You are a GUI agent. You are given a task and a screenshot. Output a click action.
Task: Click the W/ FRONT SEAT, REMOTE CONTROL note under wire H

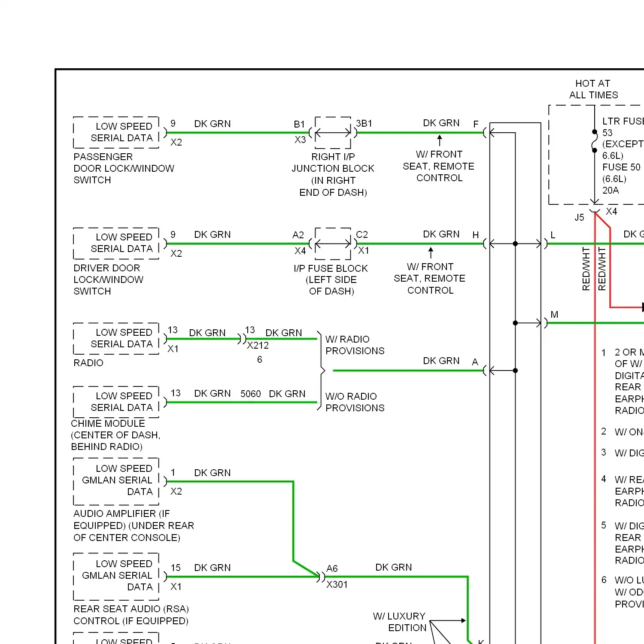[x=430, y=279]
